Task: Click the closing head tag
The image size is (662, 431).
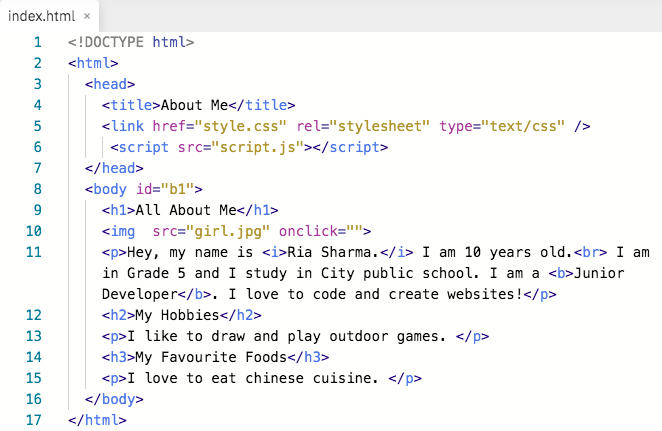Action: tap(114, 168)
